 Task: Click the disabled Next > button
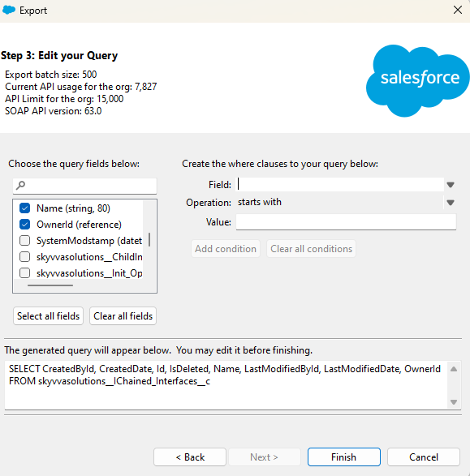pos(264,457)
